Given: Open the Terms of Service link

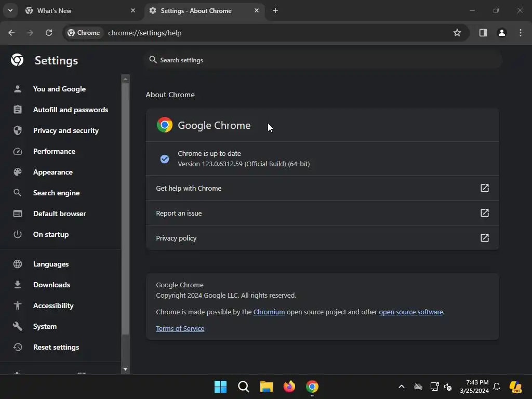Looking at the screenshot, I should click(x=180, y=329).
